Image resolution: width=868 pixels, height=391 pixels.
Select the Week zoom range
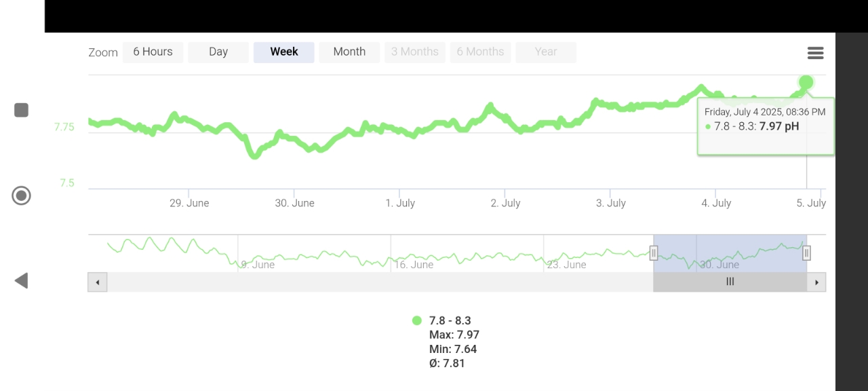click(x=284, y=52)
